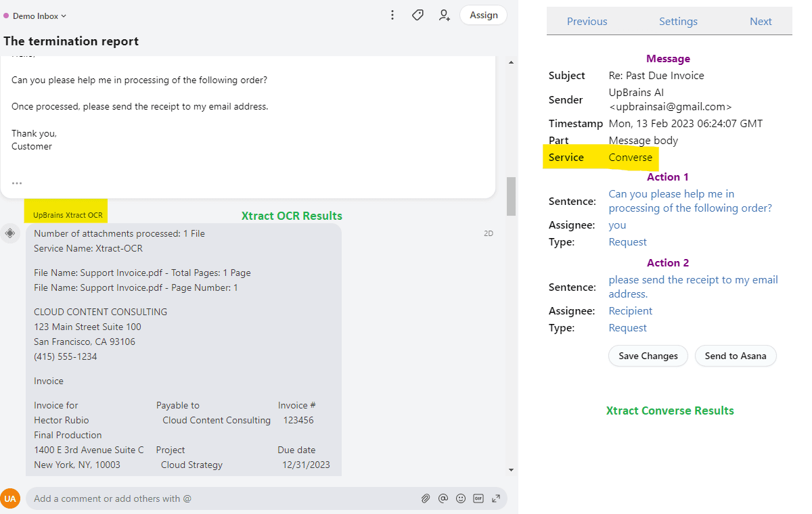
Task: Go to the Next tab in the panel
Action: click(x=761, y=21)
